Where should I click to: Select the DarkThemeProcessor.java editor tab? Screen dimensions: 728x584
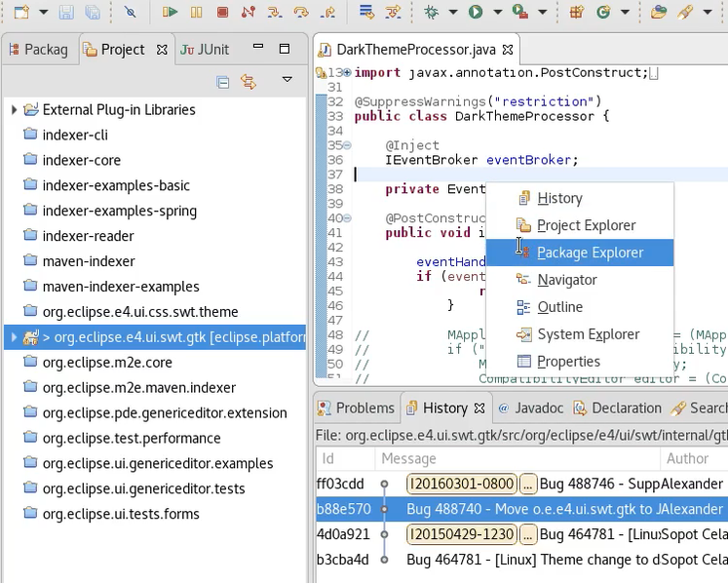[415, 50]
